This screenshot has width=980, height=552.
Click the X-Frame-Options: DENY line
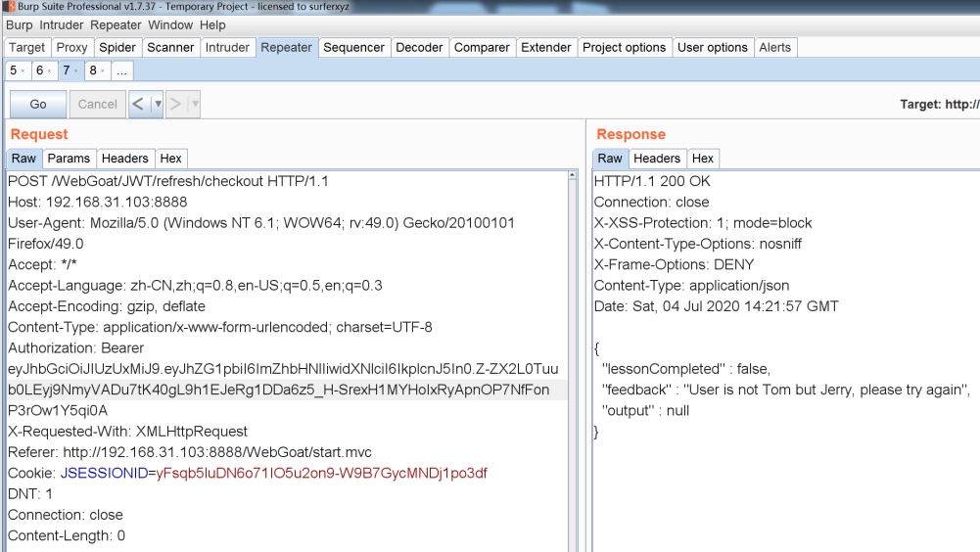click(x=674, y=265)
